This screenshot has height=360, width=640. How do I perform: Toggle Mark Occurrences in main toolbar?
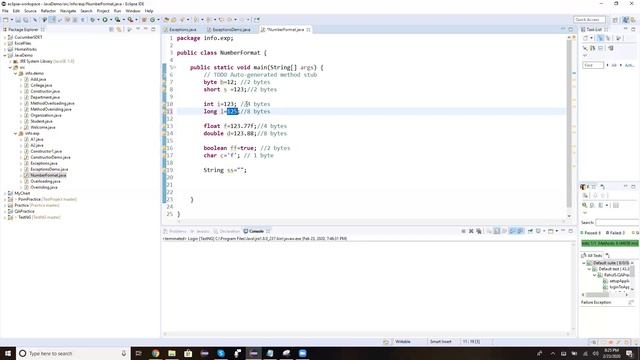(x=52, y=20)
